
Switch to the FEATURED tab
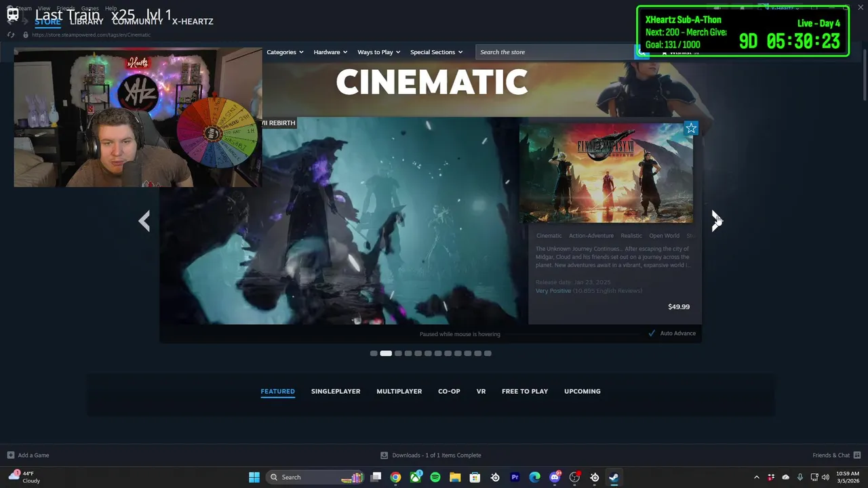click(x=277, y=391)
